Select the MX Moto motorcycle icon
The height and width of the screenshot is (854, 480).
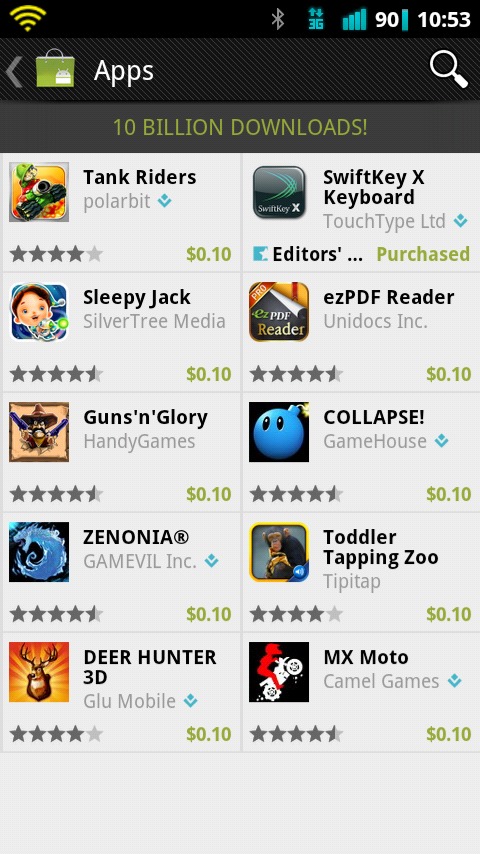tap(279, 672)
